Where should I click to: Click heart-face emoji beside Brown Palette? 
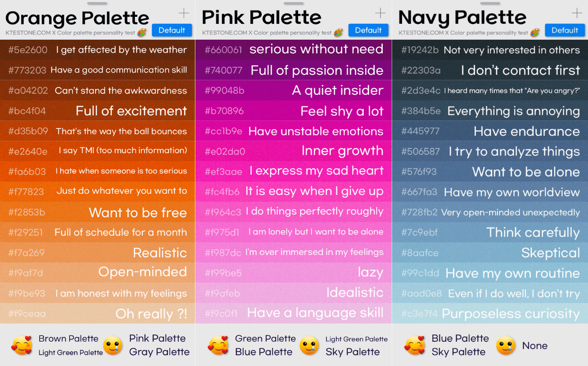pyautogui.click(x=21, y=345)
